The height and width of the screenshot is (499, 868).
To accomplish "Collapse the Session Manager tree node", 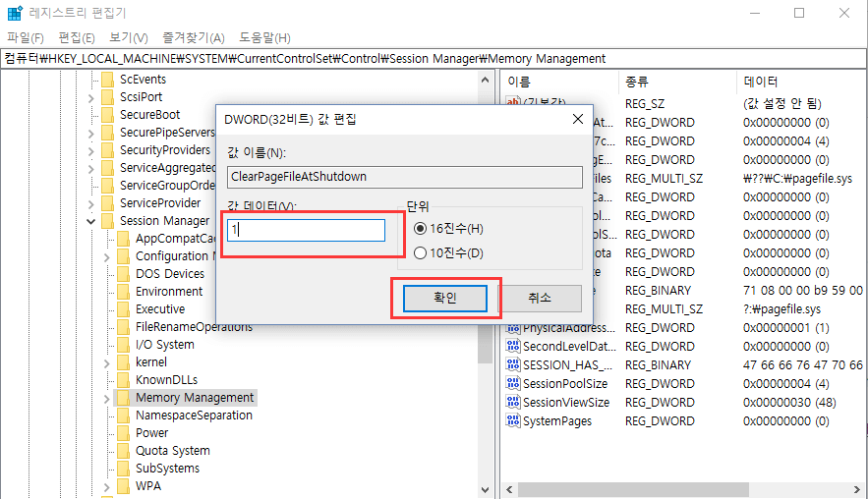I will (91, 221).
